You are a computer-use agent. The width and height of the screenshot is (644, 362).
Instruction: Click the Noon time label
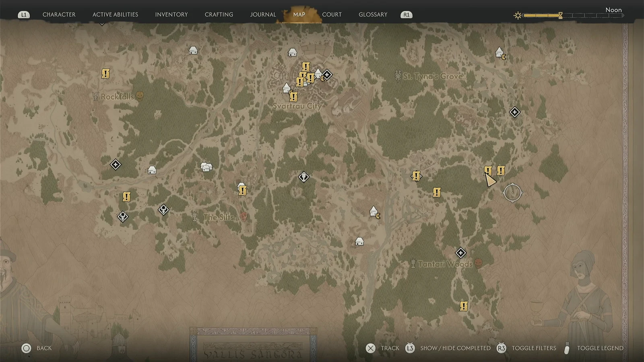613,10
